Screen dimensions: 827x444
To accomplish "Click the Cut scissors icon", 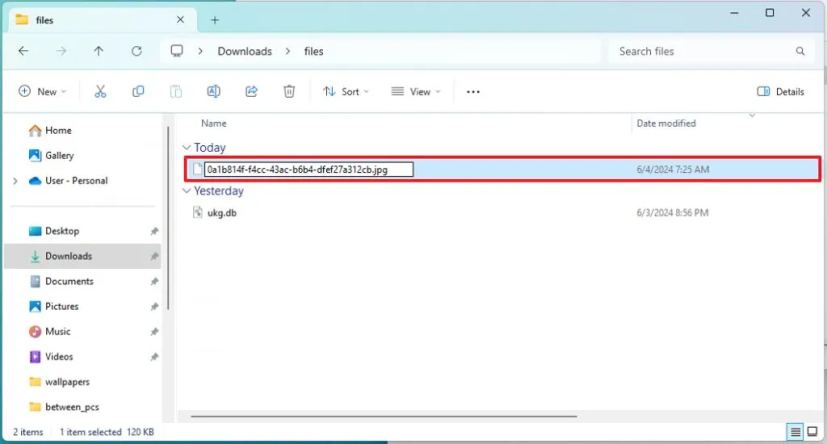I will click(100, 91).
